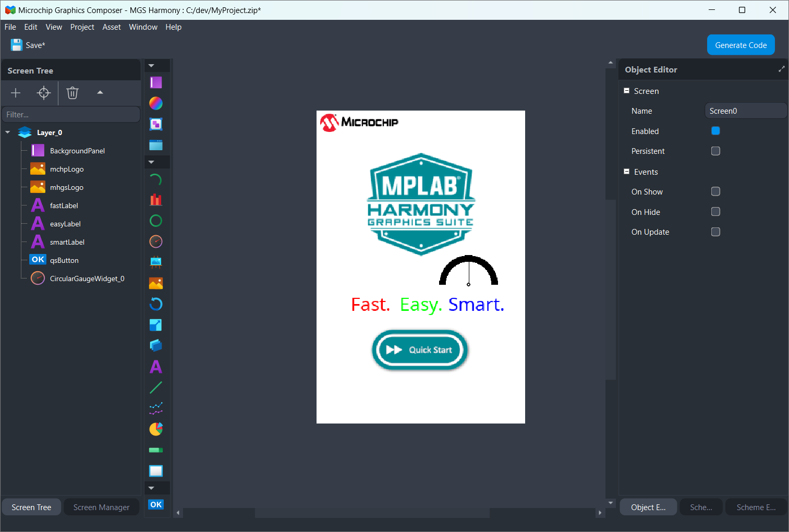Switch to the Screen Manager tab
The image size is (789, 532).
[101, 507]
